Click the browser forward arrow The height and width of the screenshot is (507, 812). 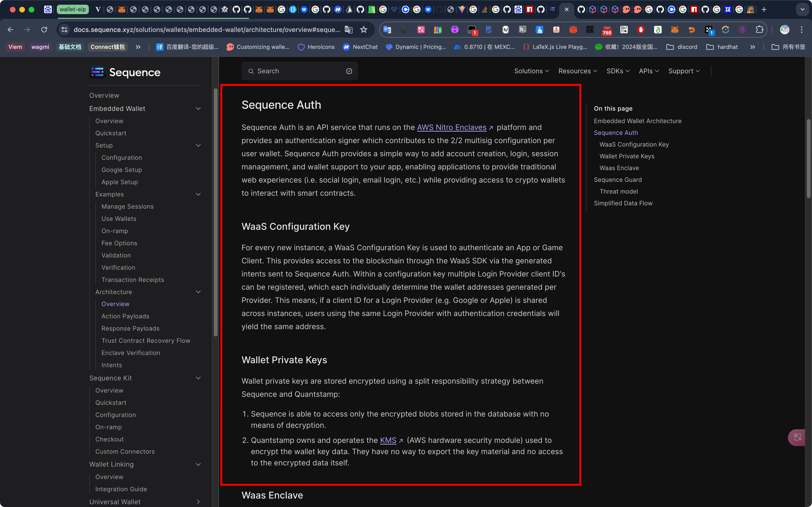tap(27, 30)
